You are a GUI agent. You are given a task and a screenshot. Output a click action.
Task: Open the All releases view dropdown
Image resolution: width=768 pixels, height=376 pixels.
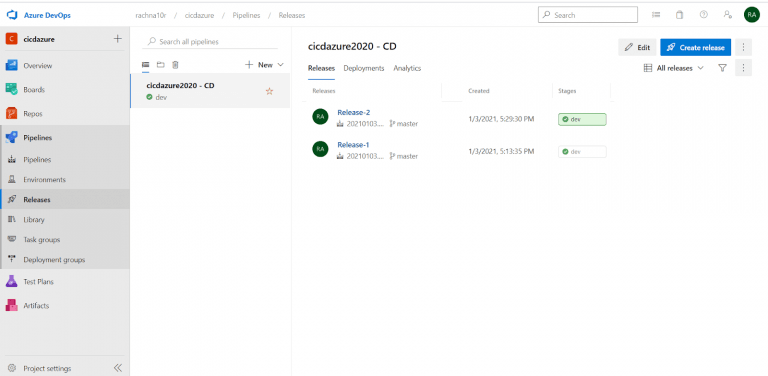pyautogui.click(x=673, y=68)
